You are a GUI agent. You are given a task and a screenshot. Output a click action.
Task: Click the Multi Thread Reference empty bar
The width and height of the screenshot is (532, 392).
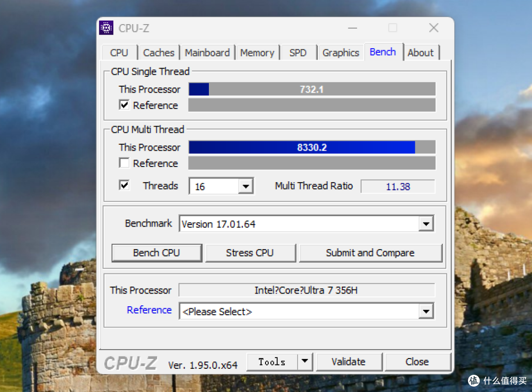click(312, 163)
